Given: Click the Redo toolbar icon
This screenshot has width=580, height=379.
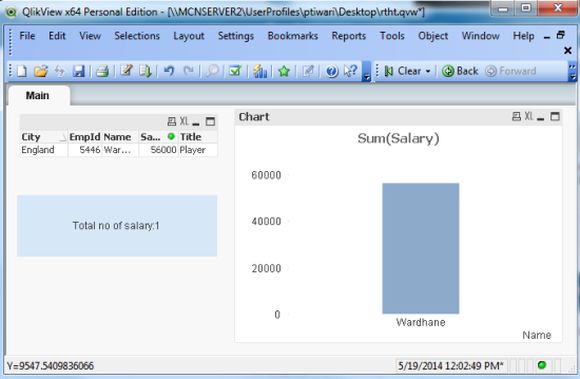Looking at the screenshot, I should pyautogui.click(x=189, y=71).
